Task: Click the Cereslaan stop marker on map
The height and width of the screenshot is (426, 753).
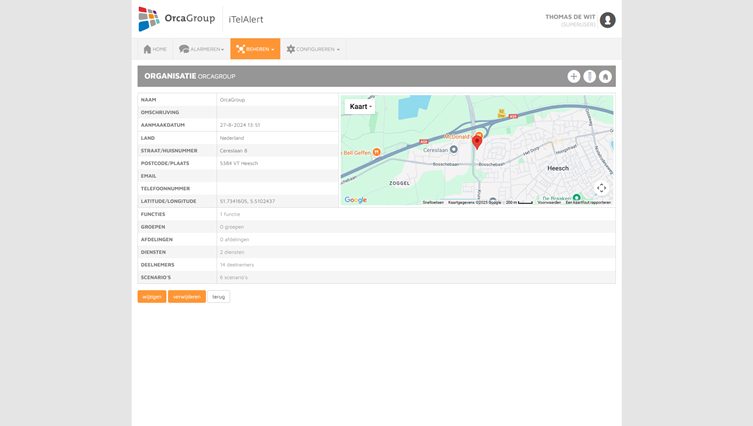Action: pyautogui.click(x=453, y=150)
